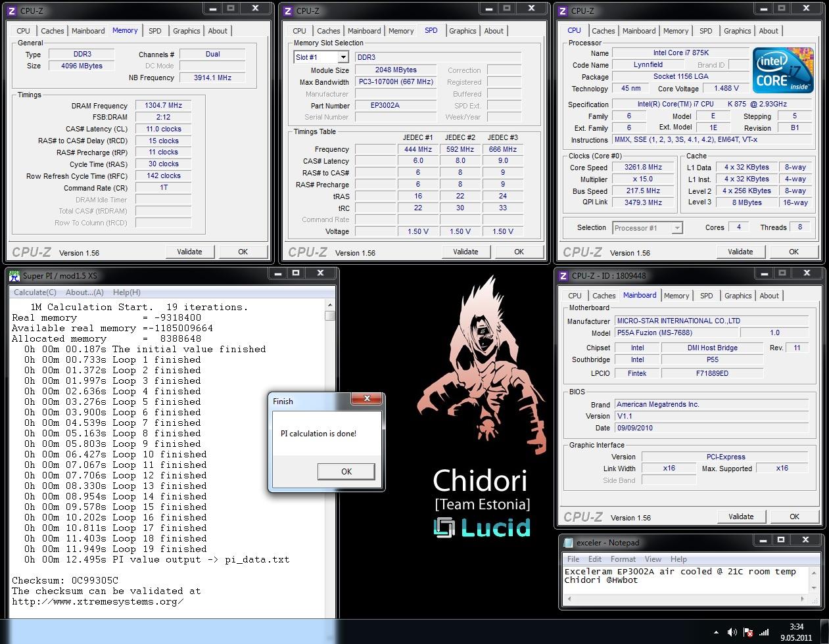Open the View menu in Notepad
829x644 pixels.
(x=653, y=559)
